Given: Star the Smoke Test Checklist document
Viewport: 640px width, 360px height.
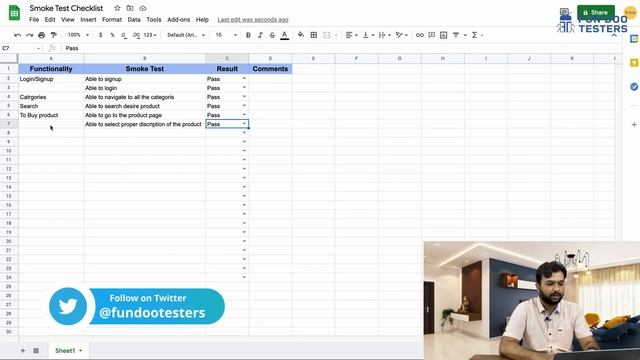Looking at the screenshot, I should 117,8.
